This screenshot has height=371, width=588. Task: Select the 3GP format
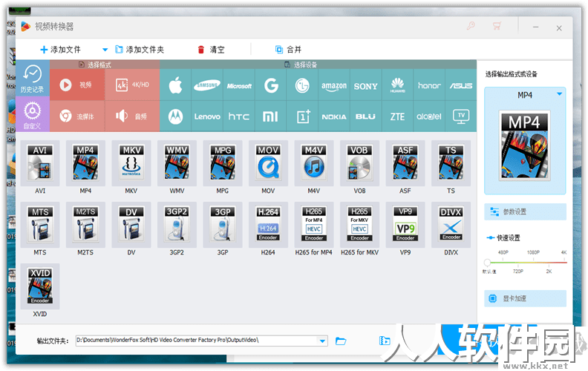pos(223,225)
